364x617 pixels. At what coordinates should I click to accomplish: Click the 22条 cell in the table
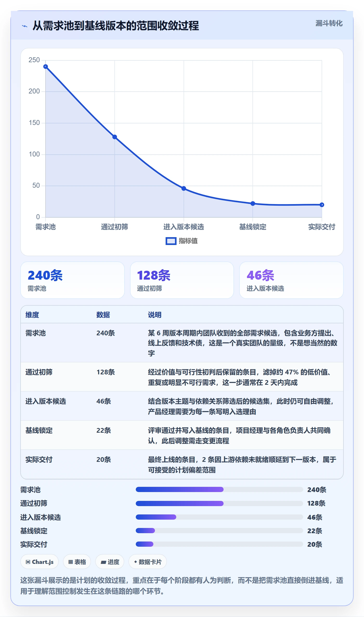(x=104, y=430)
